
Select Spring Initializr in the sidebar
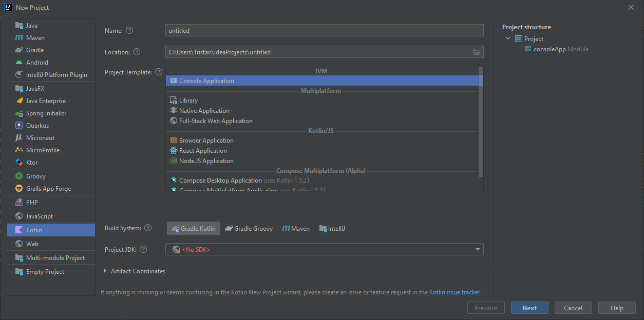[x=46, y=113]
